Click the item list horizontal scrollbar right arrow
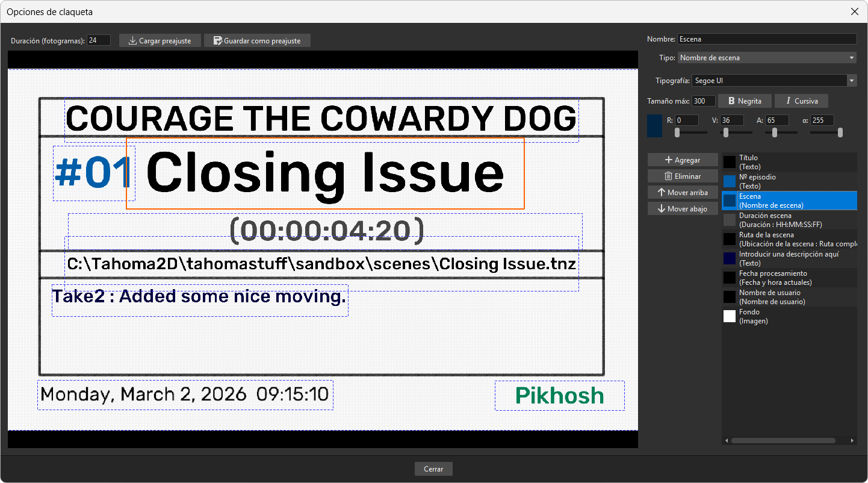Viewport: 868px width, 483px height. [853, 441]
